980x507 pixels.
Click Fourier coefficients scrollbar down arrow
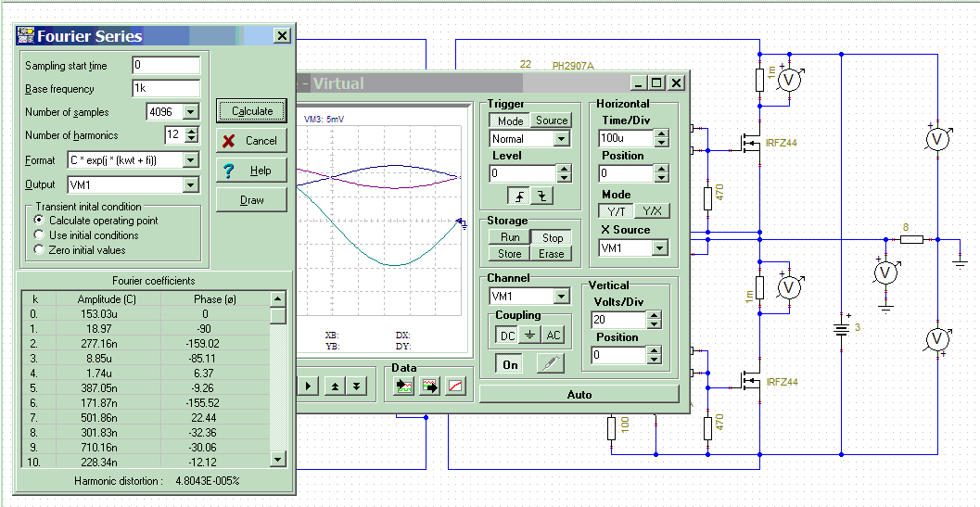pyautogui.click(x=279, y=459)
